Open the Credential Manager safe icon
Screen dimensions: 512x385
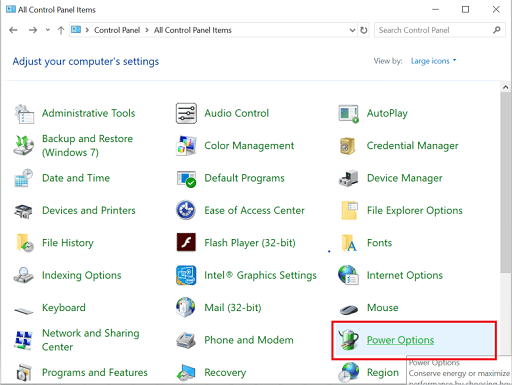pos(347,146)
